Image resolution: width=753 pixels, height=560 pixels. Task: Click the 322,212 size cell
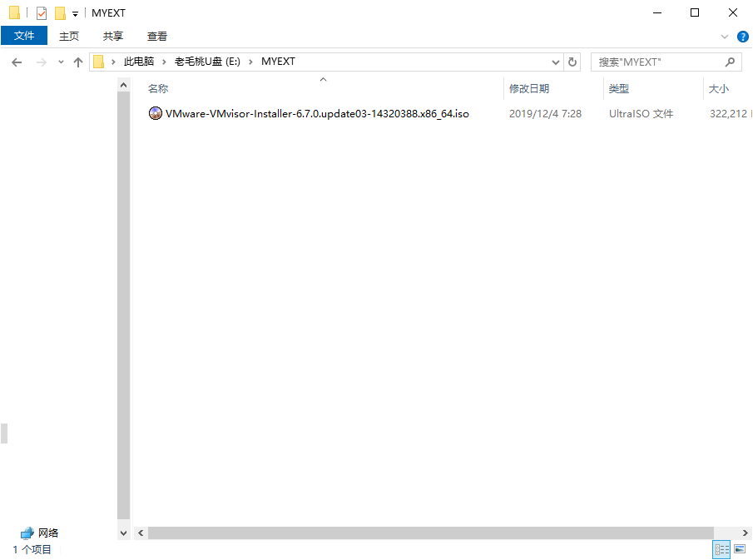(x=728, y=114)
